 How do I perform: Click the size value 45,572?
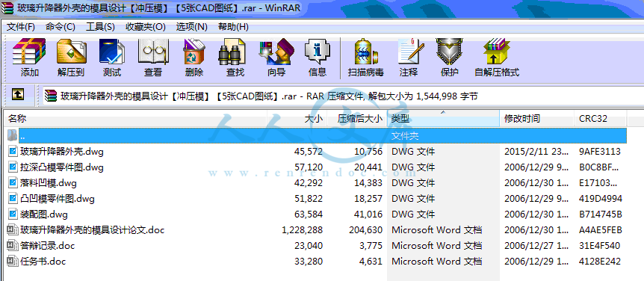(x=309, y=152)
